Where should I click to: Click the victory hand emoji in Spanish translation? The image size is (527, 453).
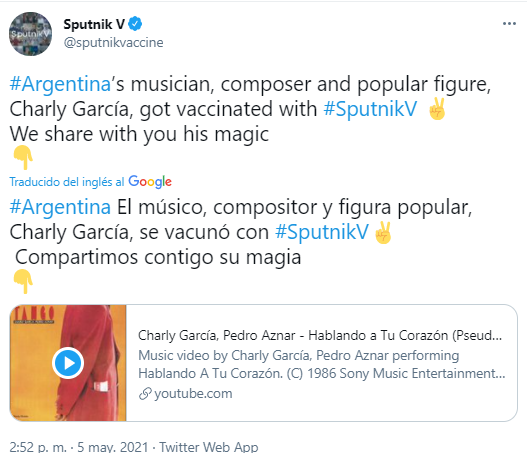click(x=383, y=233)
